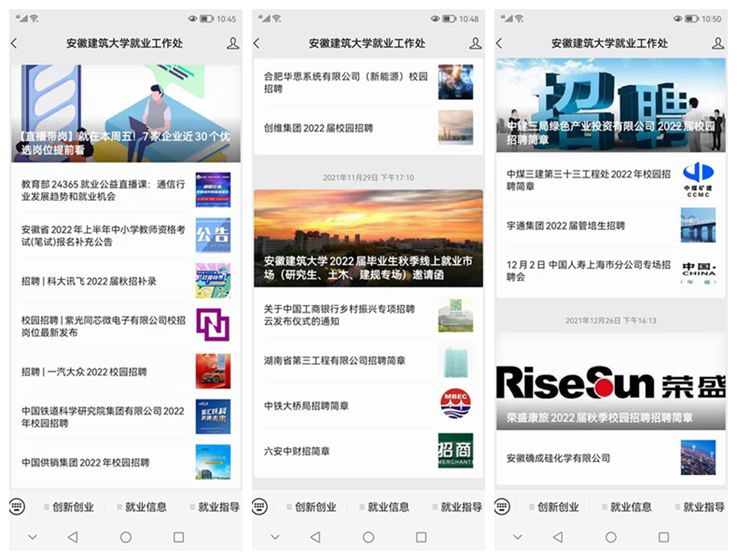
Task: Select the 就业指导 menu on the 10:50 screen
Action: click(702, 507)
